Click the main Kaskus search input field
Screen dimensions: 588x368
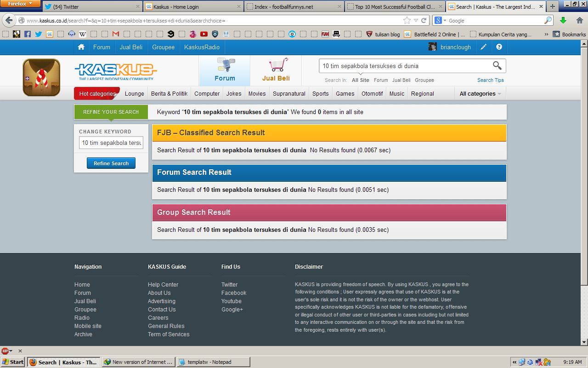[406, 66]
